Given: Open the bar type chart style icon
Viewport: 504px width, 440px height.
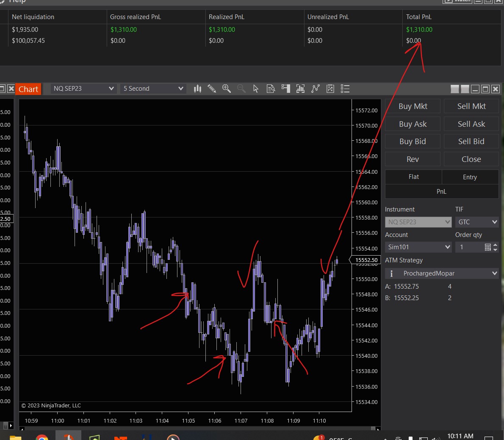Looking at the screenshot, I should point(197,89).
